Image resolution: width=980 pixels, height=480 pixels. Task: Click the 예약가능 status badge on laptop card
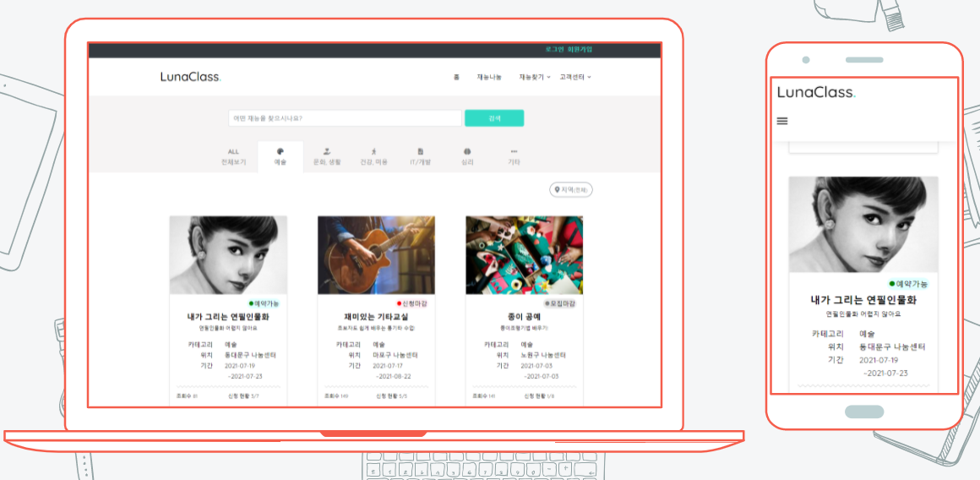pos(264,303)
